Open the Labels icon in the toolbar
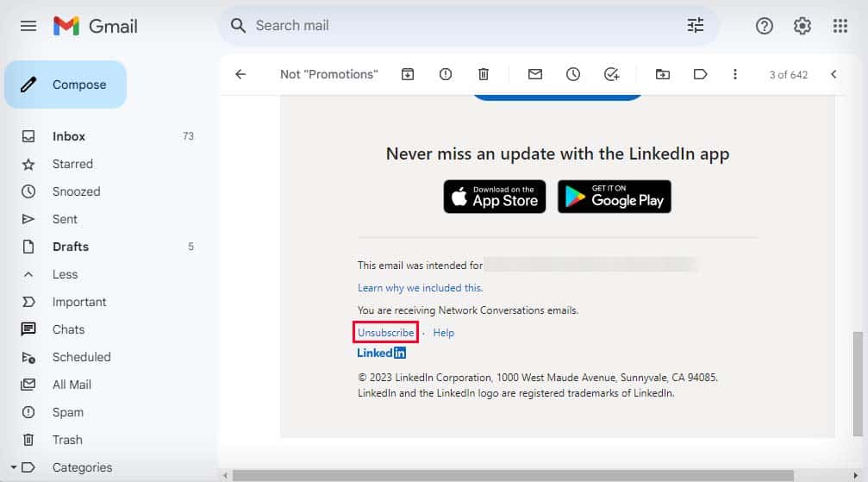 (x=700, y=74)
